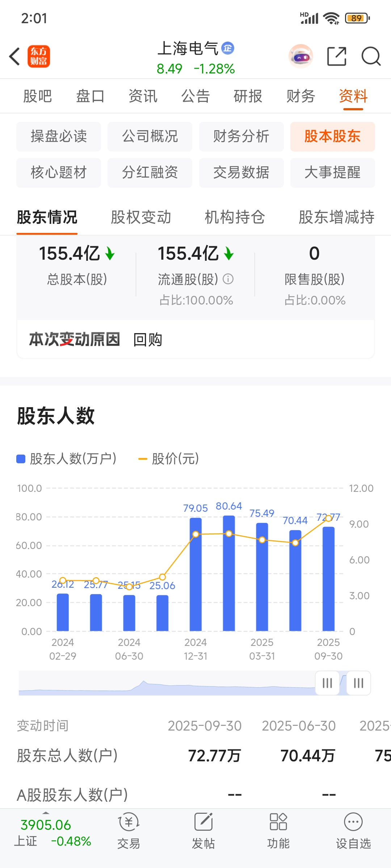The width and height of the screenshot is (391, 868).
Task: Open 交易数据 section
Action: [241, 173]
